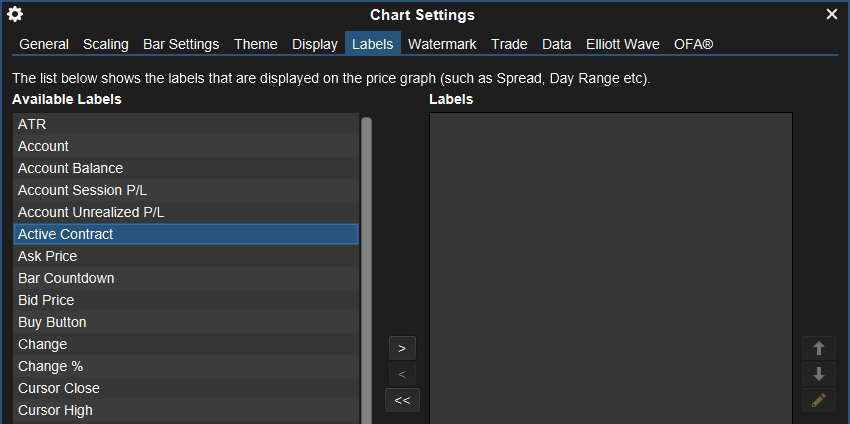Move selected label up with arrow icon

coord(819,348)
